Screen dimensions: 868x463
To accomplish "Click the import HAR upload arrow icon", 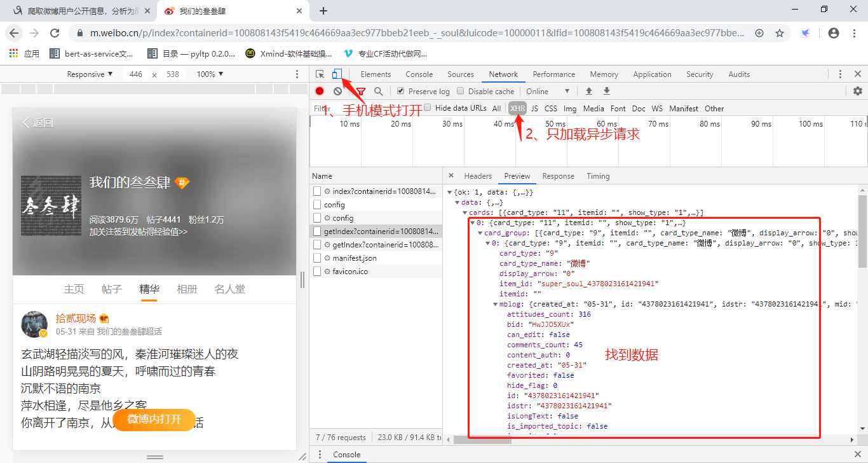I will pyautogui.click(x=589, y=92).
